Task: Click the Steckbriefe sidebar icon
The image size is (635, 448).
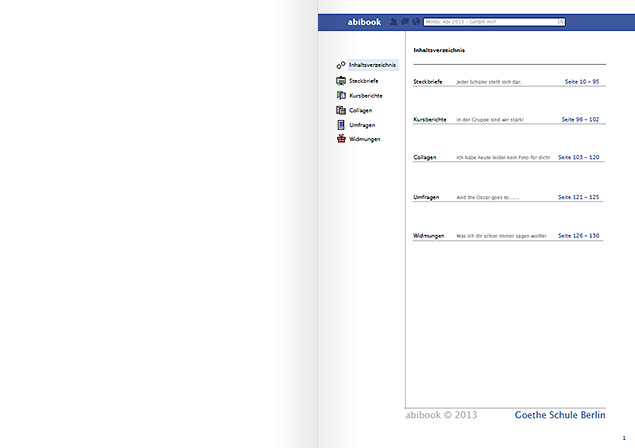Action: click(x=341, y=80)
